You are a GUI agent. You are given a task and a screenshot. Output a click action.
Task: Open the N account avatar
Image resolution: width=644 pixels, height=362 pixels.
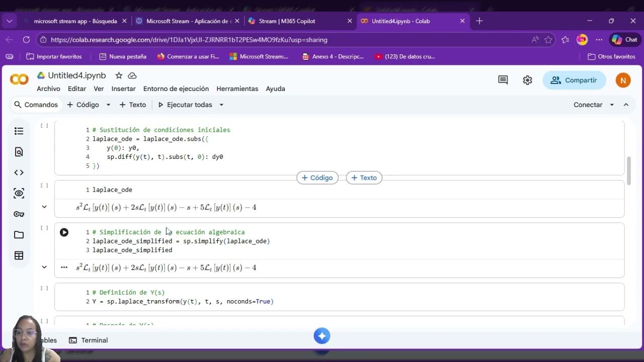[x=623, y=80]
